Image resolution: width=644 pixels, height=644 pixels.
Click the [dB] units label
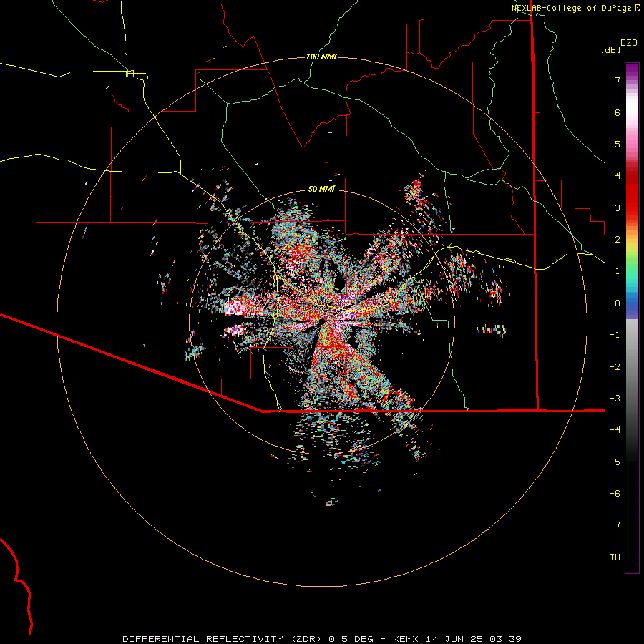click(610, 49)
